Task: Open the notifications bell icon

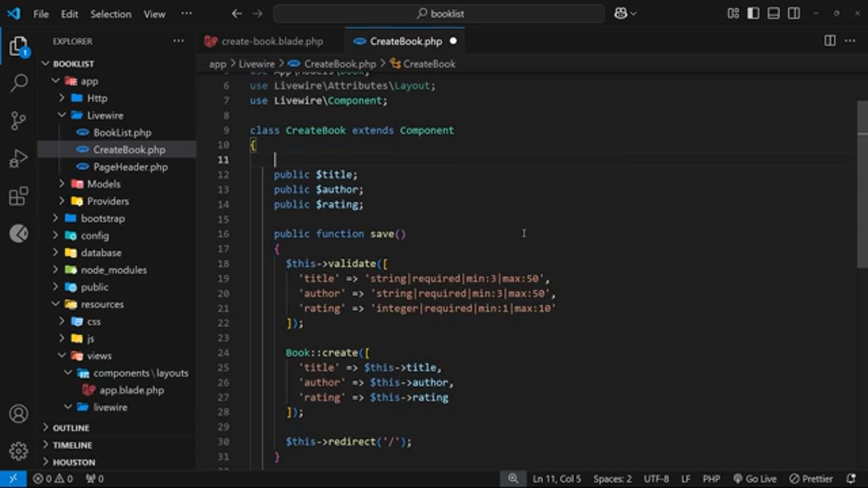Action: pos(851,479)
